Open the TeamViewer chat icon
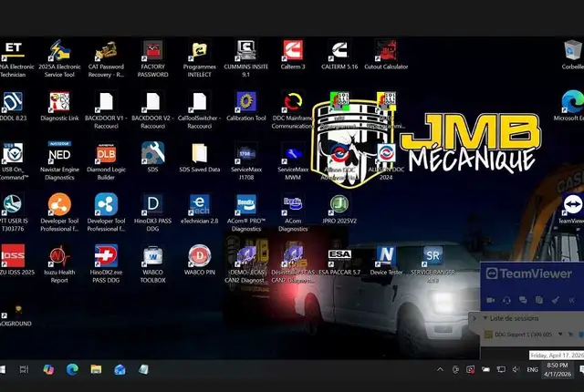Screen dimensions: 584x392 523,300
